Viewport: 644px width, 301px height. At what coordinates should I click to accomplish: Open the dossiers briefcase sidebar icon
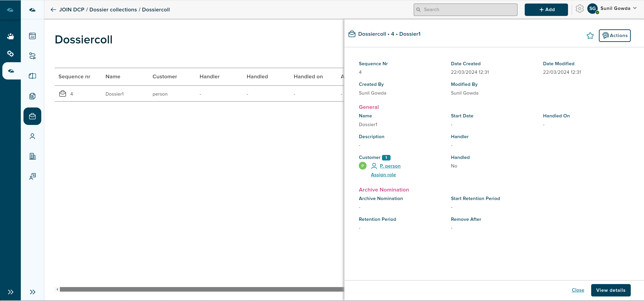[x=32, y=116]
